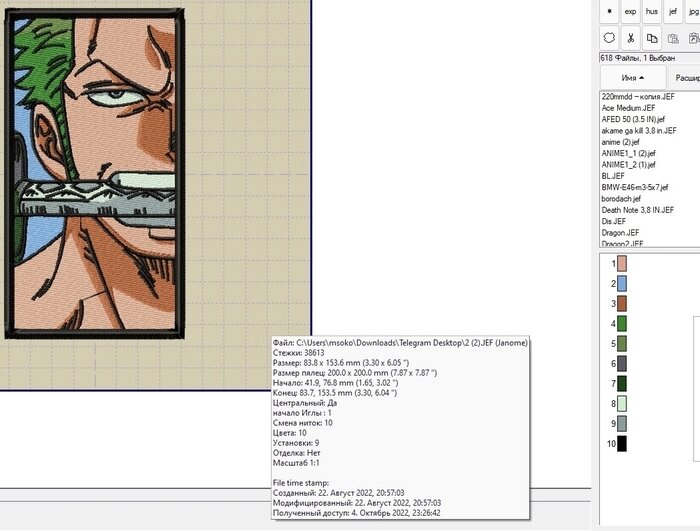This screenshot has height=531, width=700.
Task: Select file akame ga kill 3,8 in.JEF
Action: point(638,130)
